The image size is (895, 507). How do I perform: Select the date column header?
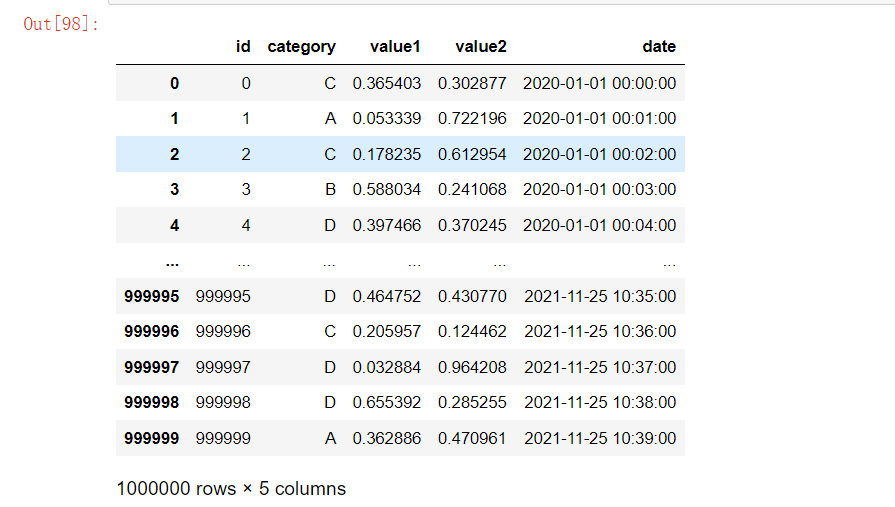click(x=659, y=46)
